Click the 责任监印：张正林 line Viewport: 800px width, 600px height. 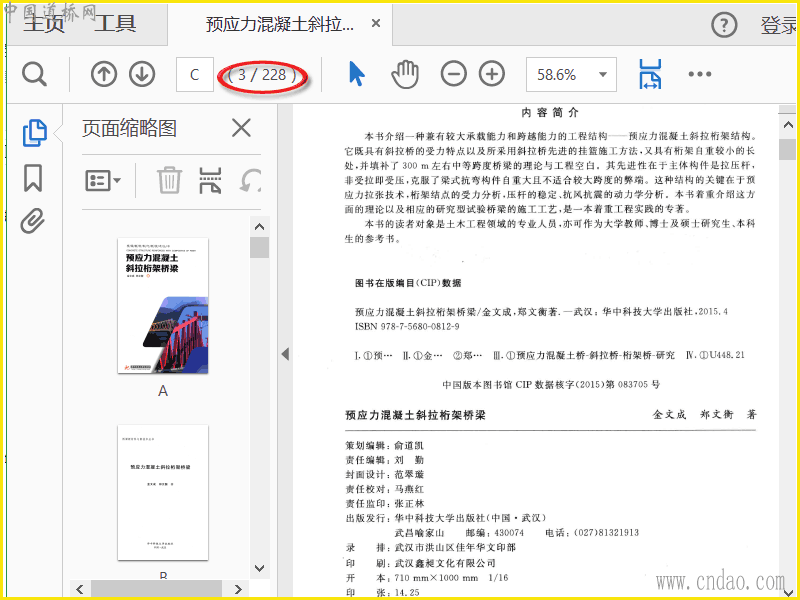385,504
